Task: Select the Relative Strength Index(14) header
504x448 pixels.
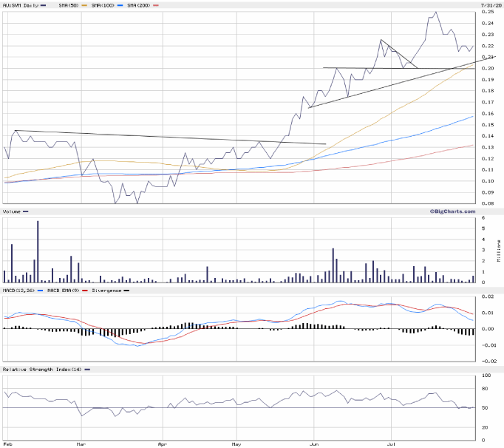Action: (x=41, y=369)
